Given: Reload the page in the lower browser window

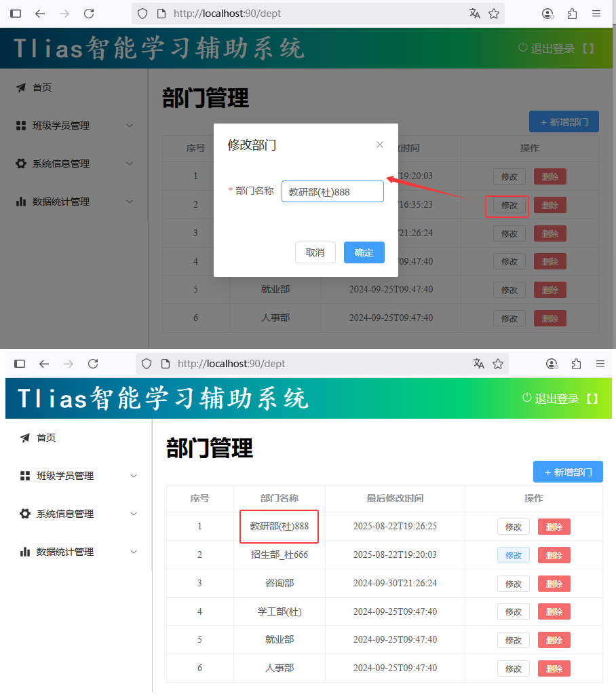Looking at the screenshot, I should (93, 364).
